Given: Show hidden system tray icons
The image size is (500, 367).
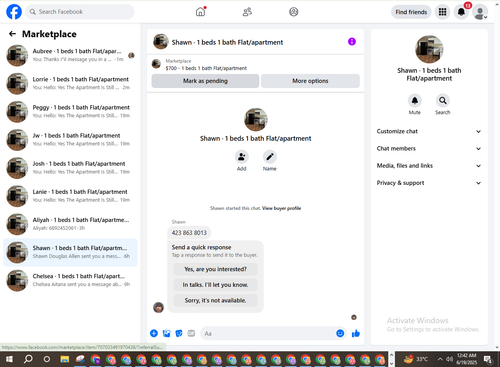Looking at the screenshot, I should (x=440, y=359).
